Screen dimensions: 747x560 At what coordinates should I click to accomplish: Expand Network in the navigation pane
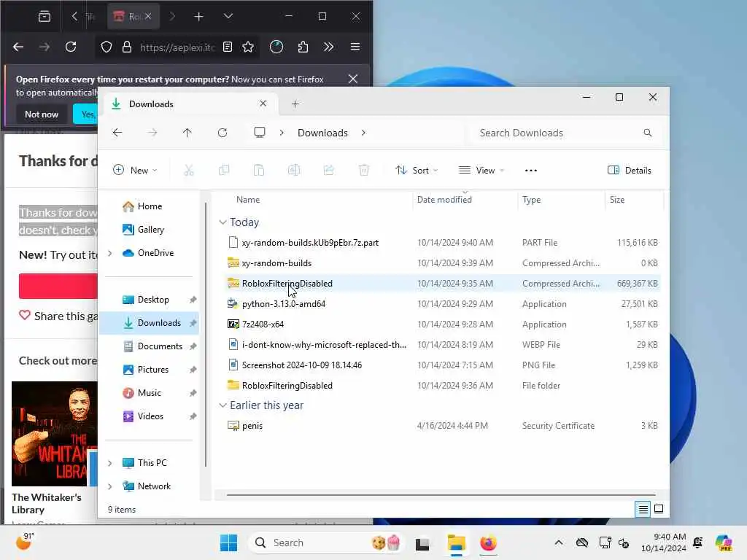pos(110,486)
